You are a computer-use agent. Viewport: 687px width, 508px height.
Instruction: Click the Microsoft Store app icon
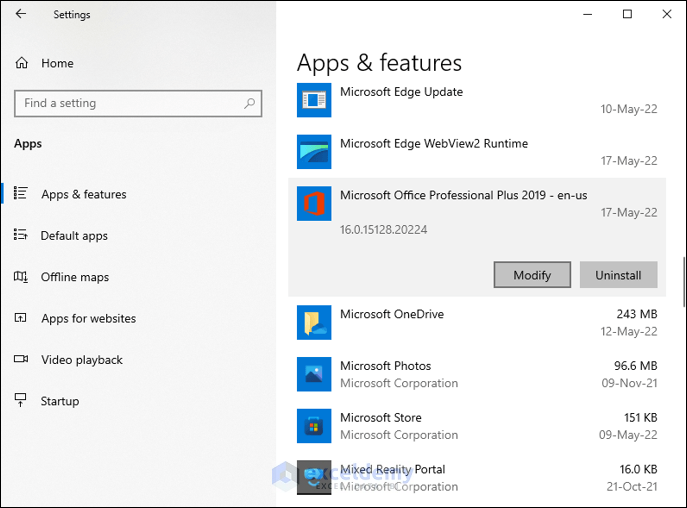tap(314, 426)
